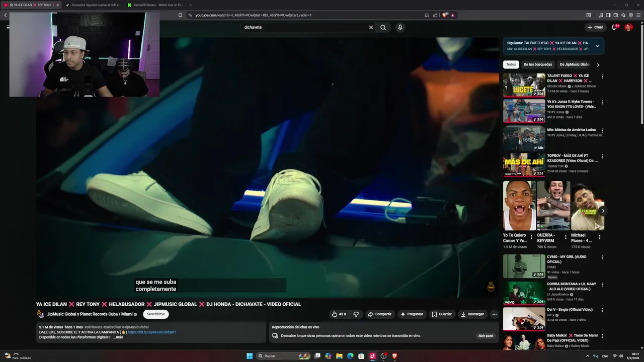Image resolution: width=644 pixels, height=362 pixels.
Task: Open options for GUERRA KEYVIEM short
Action: (x=566, y=237)
